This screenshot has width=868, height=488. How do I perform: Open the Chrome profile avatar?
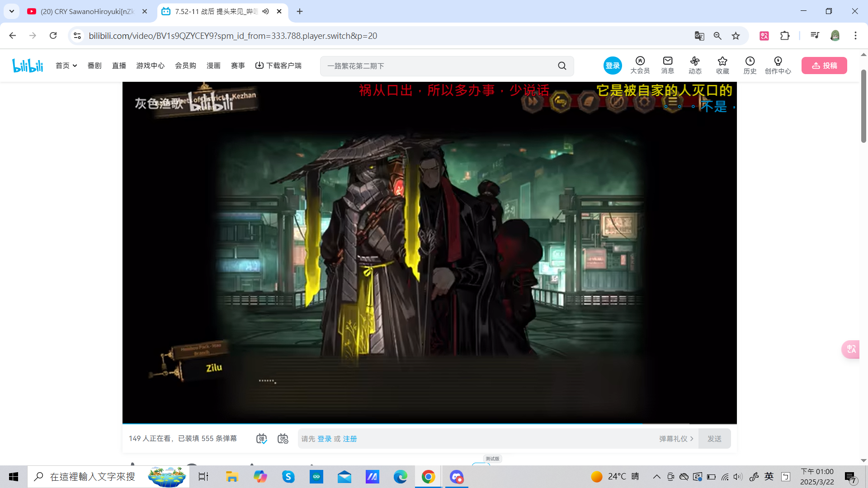point(835,36)
